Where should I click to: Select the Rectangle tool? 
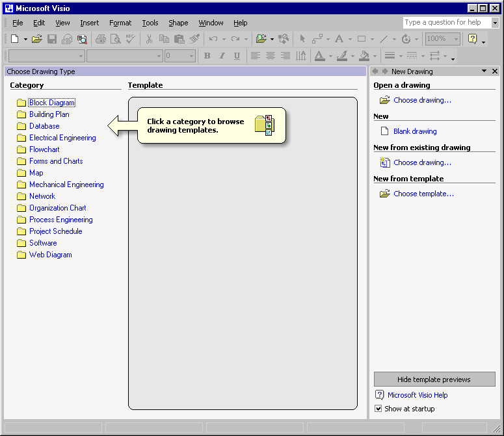click(362, 39)
